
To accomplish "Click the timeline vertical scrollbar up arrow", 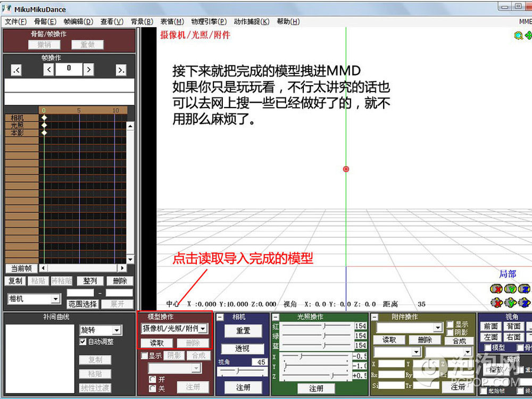I will pos(130,126).
